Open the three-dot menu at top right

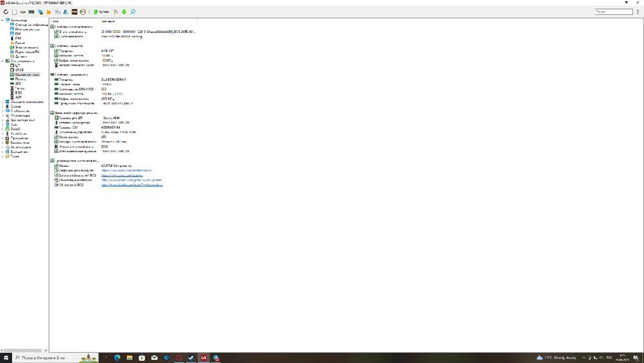pos(638,12)
